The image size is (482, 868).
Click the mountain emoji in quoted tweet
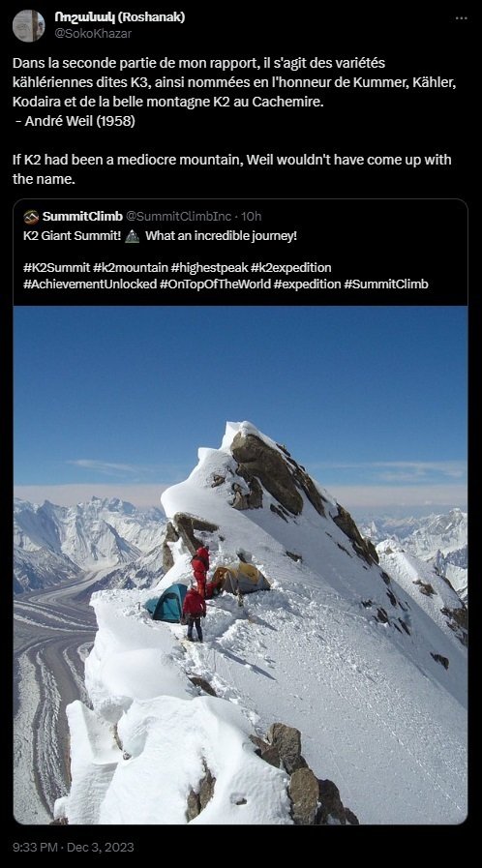pos(133,236)
